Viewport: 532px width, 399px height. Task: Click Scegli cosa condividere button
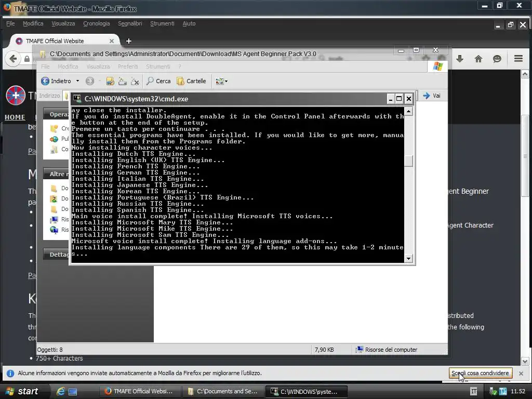pos(480,373)
